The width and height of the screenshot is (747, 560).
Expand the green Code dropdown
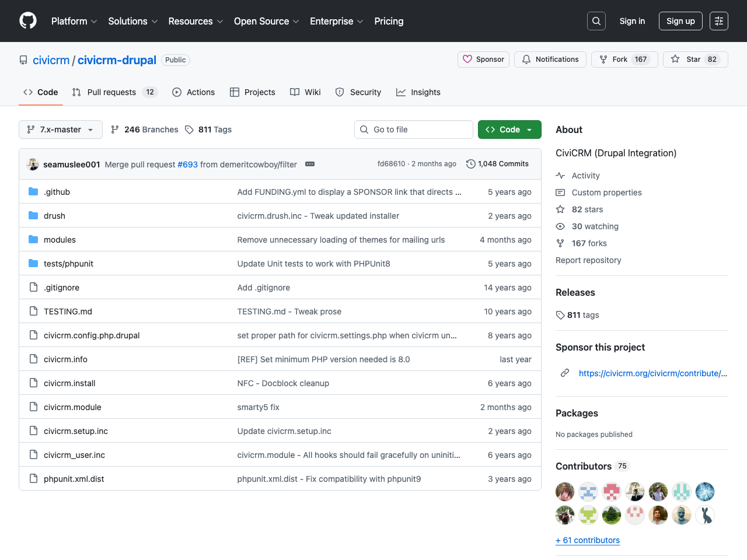509,129
